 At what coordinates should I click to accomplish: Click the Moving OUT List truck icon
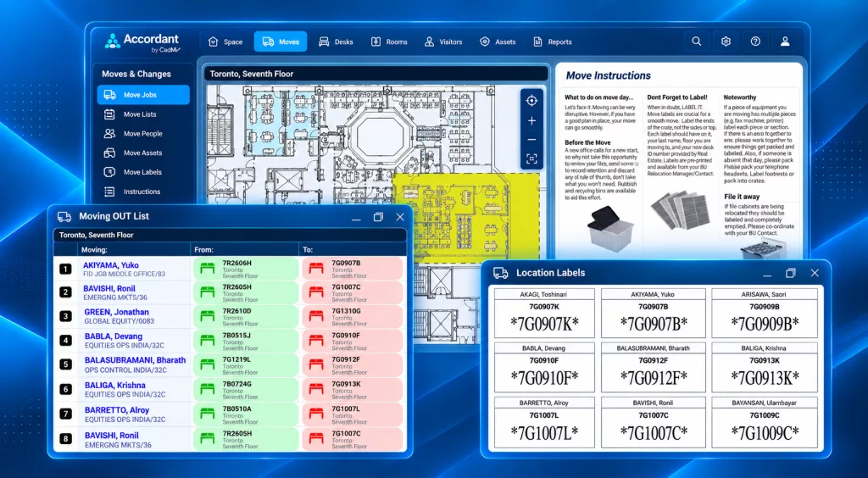click(64, 216)
